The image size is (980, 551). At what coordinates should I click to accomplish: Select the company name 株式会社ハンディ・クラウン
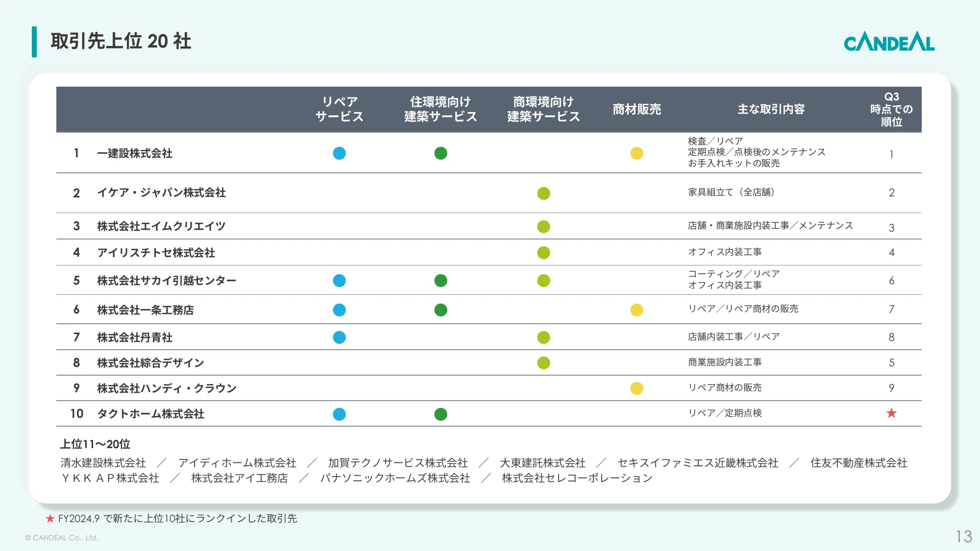(167, 388)
